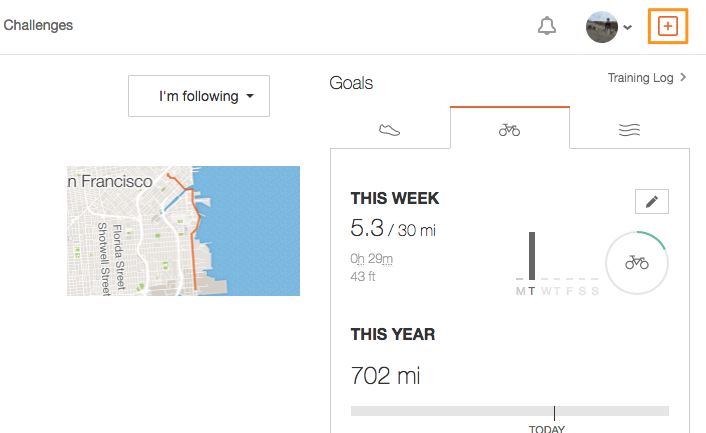The width and height of the screenshot is (706, 433).
Task: Switch to the swimming waves tab
Action: (x=629, y=130)
